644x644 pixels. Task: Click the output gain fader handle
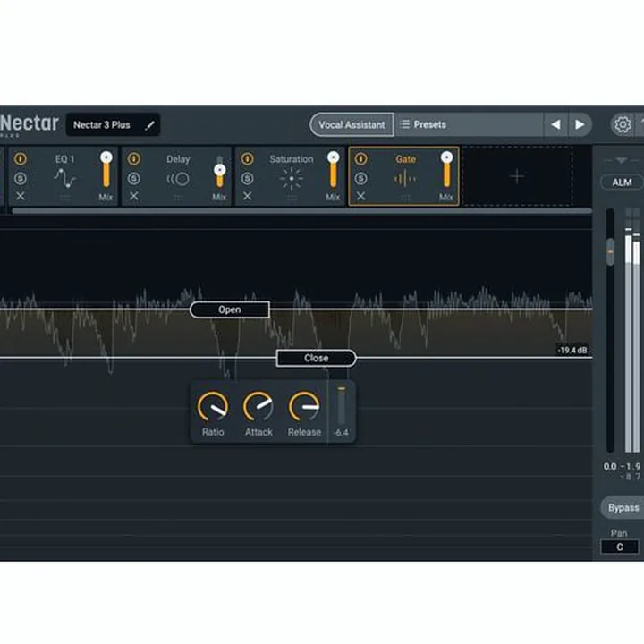coord(610,251)
